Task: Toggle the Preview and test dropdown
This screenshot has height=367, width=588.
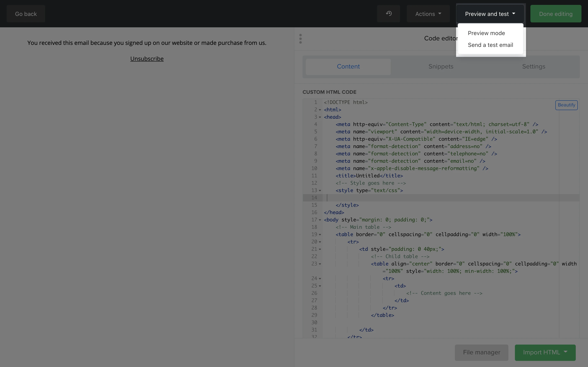Action: click(490, 14)
